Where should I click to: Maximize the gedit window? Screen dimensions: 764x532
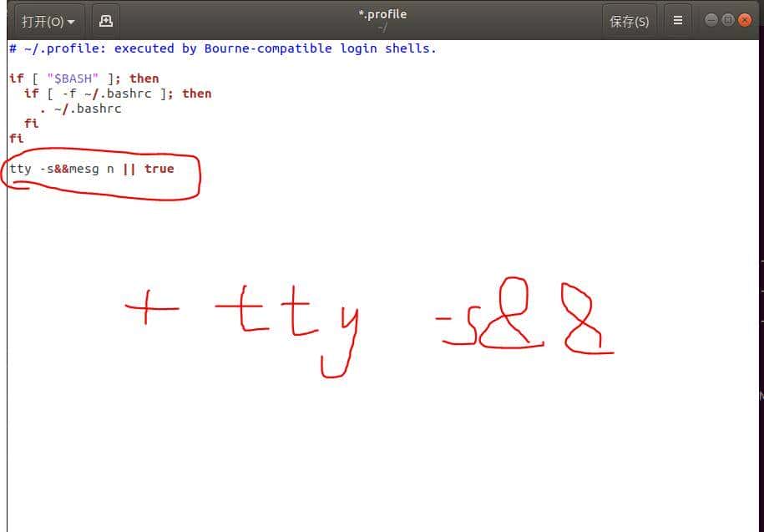click(x=728, y=20)
